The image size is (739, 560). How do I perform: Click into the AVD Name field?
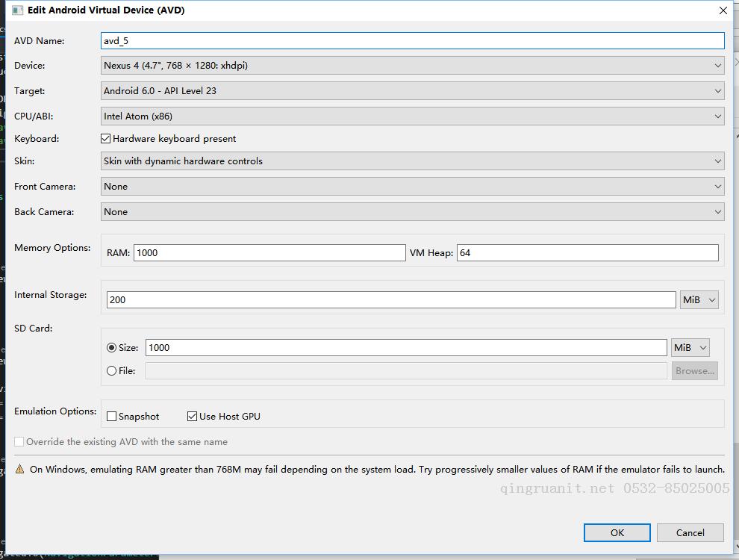click(x=412, y=41)
